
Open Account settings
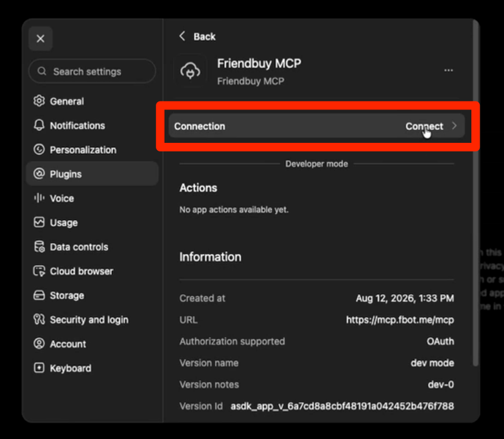pos(92,344)
